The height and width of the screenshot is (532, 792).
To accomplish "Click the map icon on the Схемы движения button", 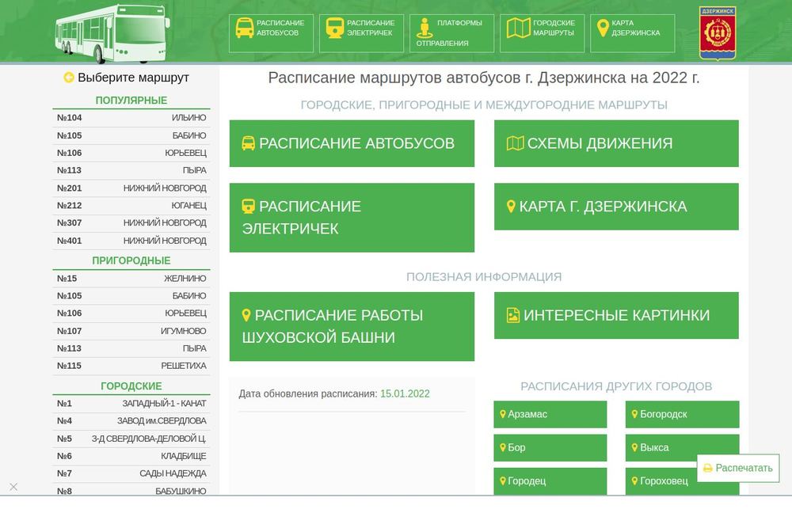I will (516, 143).
